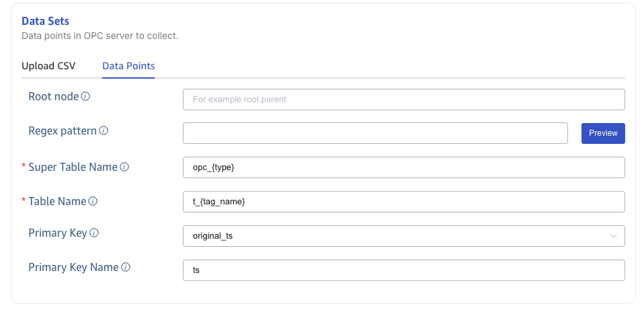Click the Primary Key Name info icon

(x=126, y=267)
